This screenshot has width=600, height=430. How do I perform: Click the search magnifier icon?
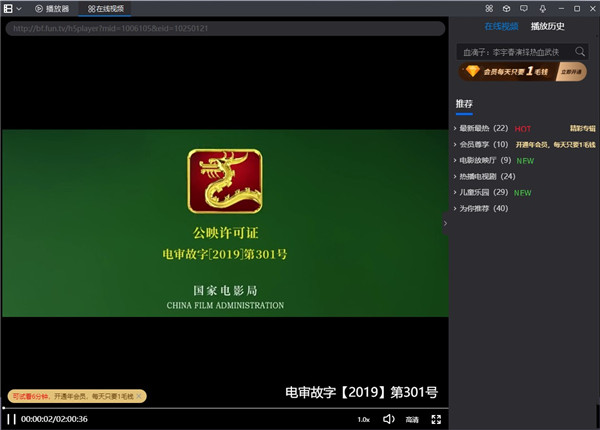[581, 51]
